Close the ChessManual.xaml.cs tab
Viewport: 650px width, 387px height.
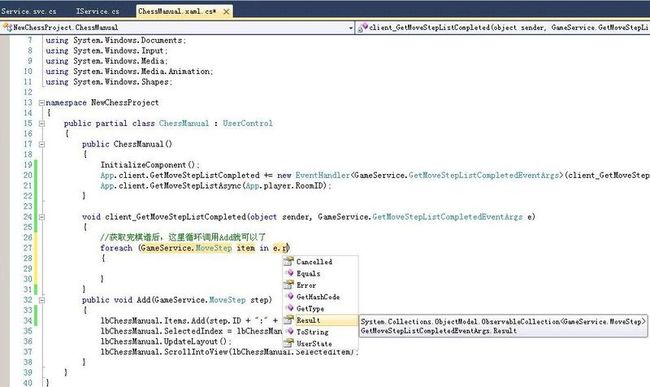point(226,12)
